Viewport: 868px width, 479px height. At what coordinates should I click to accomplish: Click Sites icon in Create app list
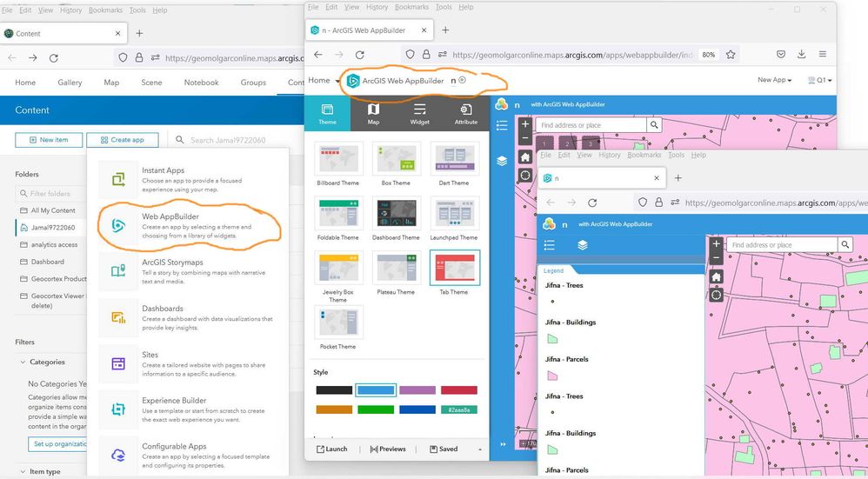pos(118,363)
